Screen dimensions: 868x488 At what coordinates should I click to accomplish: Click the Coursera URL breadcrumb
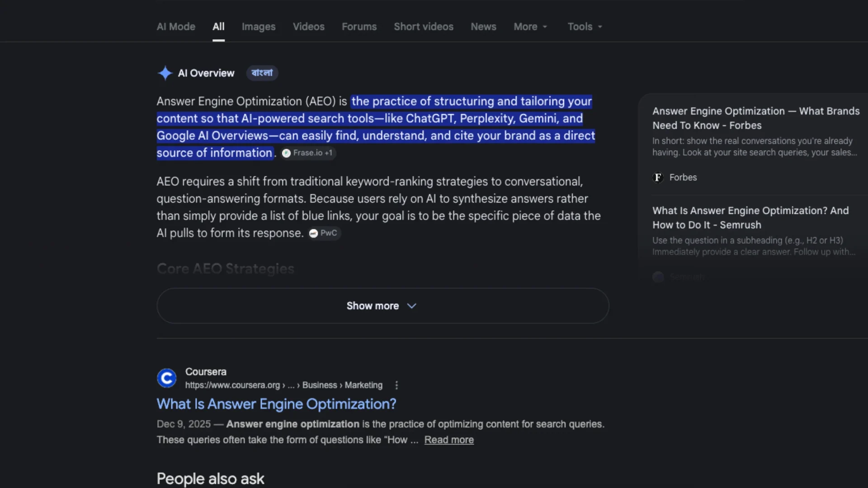[284, 385]
